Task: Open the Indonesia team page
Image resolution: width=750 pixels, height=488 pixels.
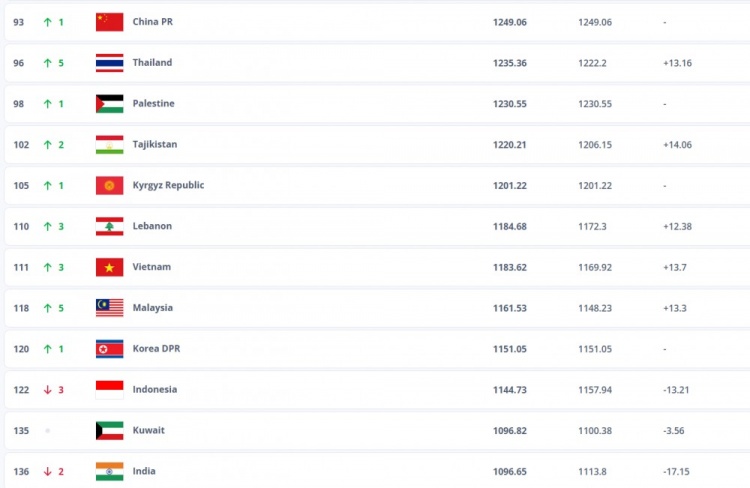Action: (x=155, y=389)
